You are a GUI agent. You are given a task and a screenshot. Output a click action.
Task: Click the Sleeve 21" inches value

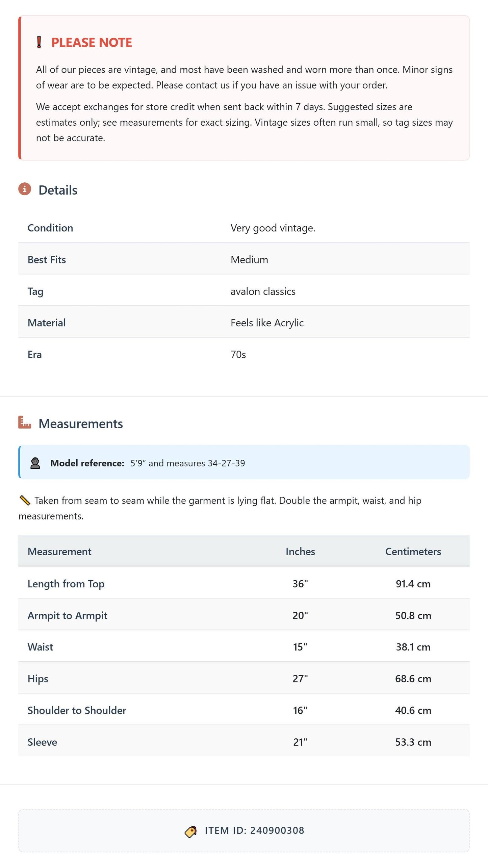click(300, 742)
